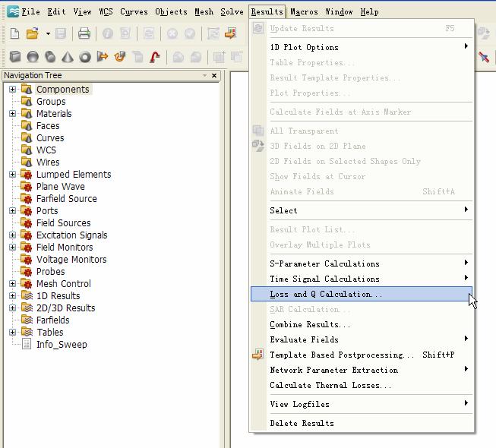Create a Cylinder shape
The width and height of the screenshot is (496, 448).
coord(50,57)
